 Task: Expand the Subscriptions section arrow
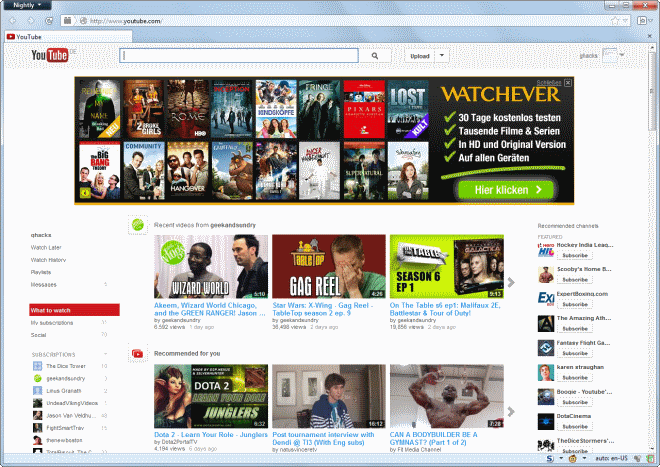click(105, 354)
